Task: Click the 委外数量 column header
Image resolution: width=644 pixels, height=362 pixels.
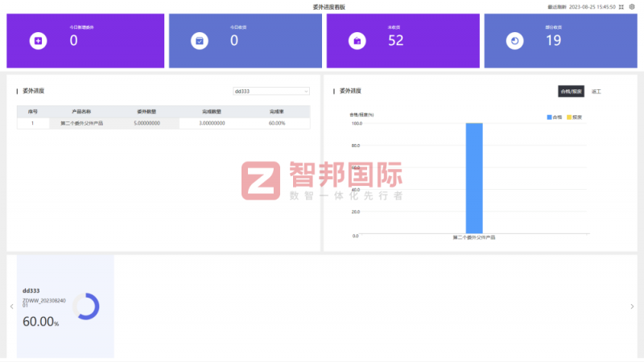Action: pos(147,111)
